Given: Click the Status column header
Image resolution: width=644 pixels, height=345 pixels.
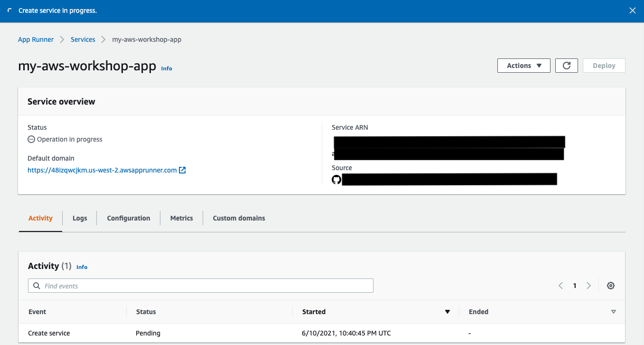Looking at the screenshot, I should [146, 312].
